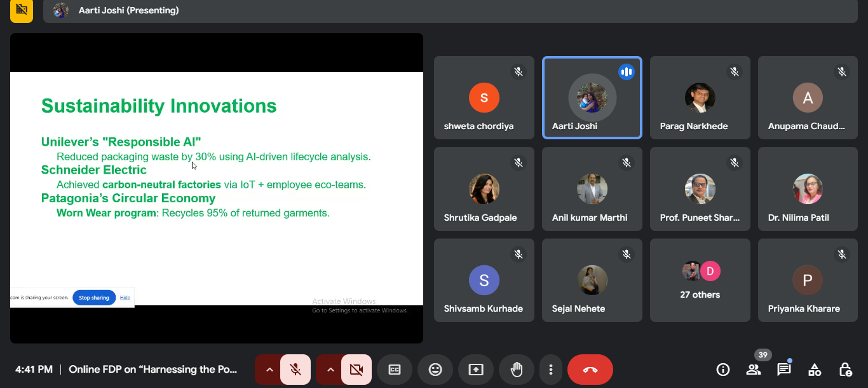Screen dimensions: 868x388
Task: Open the '27 others' participants tile
Action: click(700, 281)
